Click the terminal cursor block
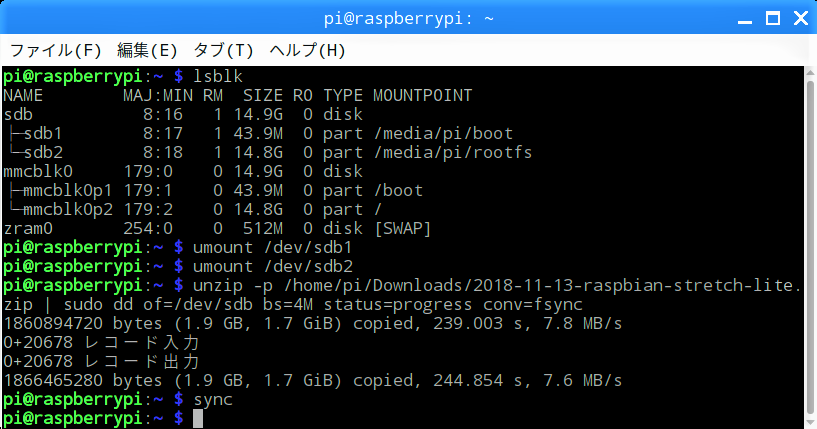Viewport: 817px width, 429px height. click(x=197, y=419)
